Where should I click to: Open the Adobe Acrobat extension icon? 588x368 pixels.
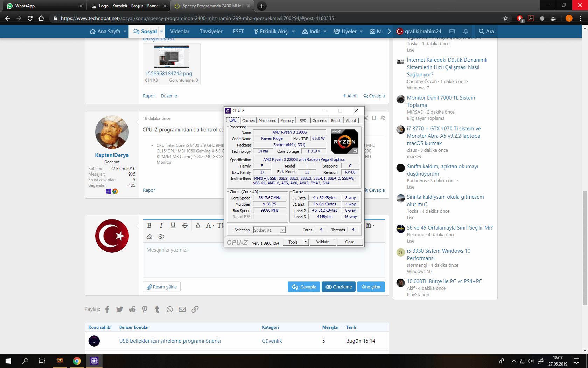(x=531, y=18)
